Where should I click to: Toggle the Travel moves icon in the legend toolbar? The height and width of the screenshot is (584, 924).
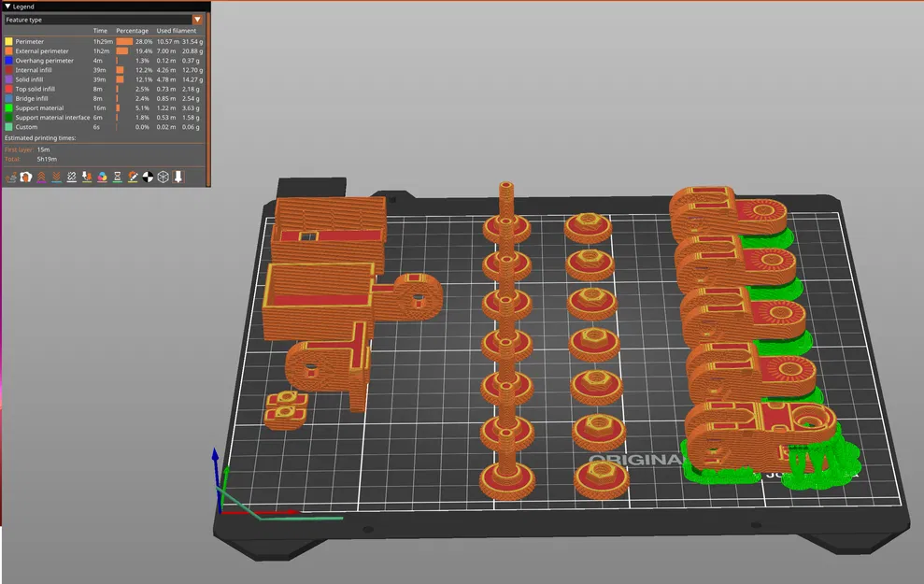point(10,177)
